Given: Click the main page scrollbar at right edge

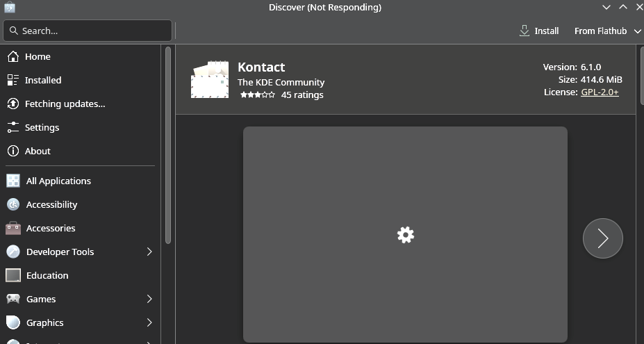Looking at the screenshot, I should (x=643, y=76).
